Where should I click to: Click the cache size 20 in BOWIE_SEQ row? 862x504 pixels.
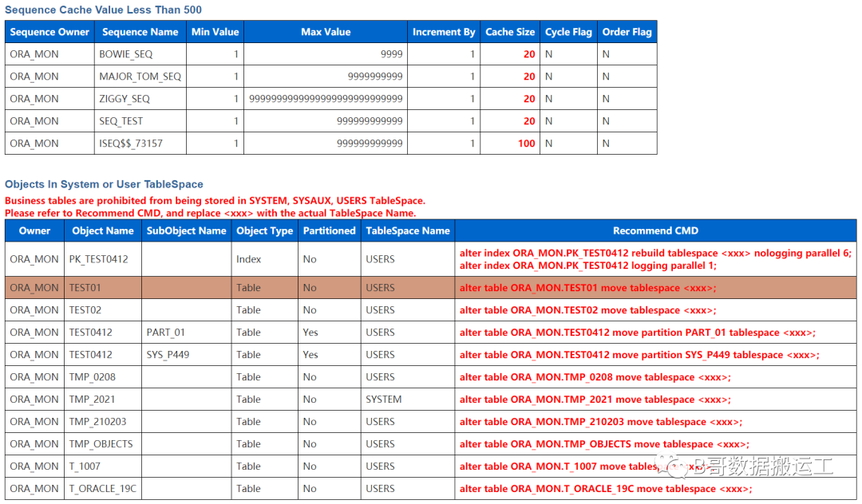529,54
